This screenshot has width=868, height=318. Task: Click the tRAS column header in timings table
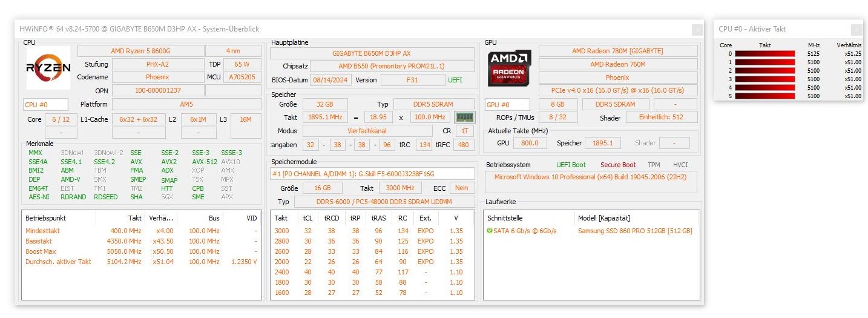[x=378, y=218]
